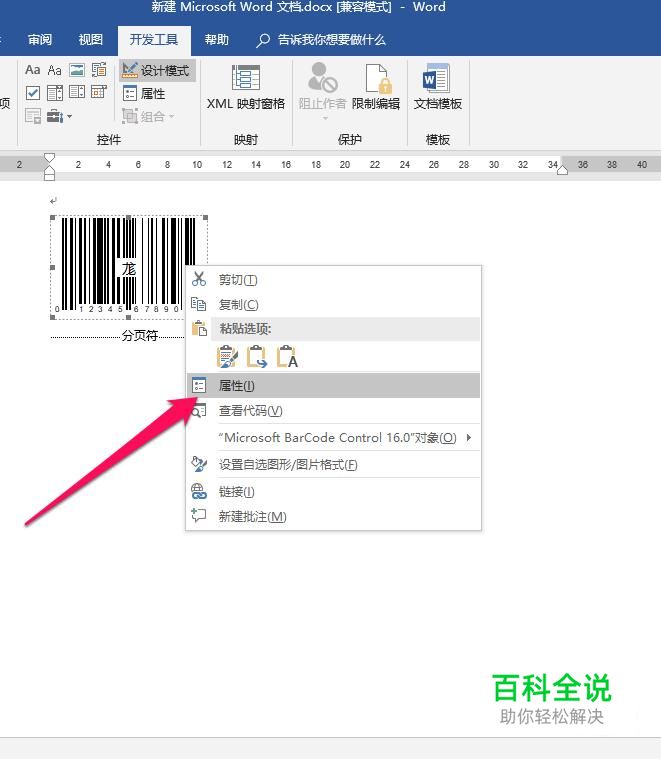
Task: Click ribbon 属性 properties button
Action: tap(144, 93)
